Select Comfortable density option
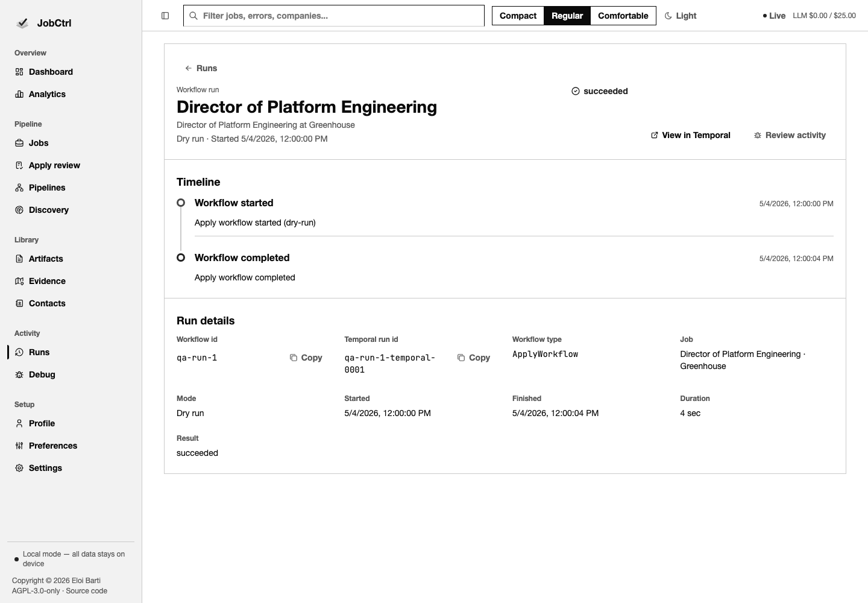 click(623, 16)
